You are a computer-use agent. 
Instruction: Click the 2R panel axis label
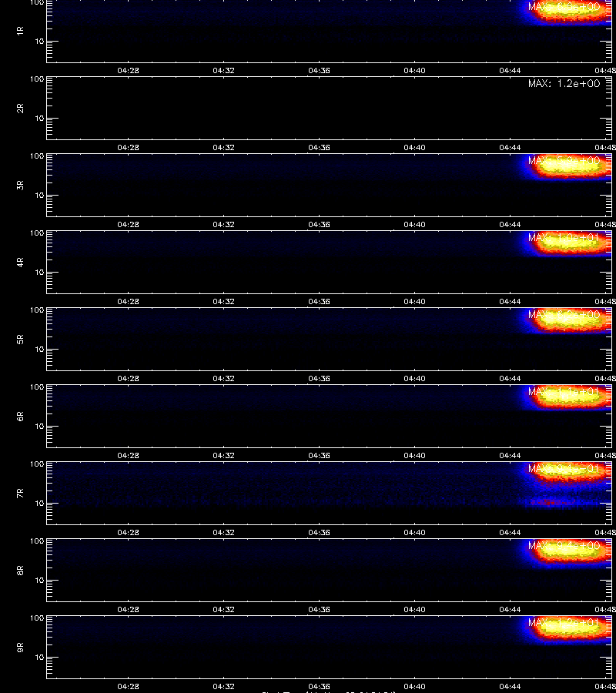click(20, 109)
